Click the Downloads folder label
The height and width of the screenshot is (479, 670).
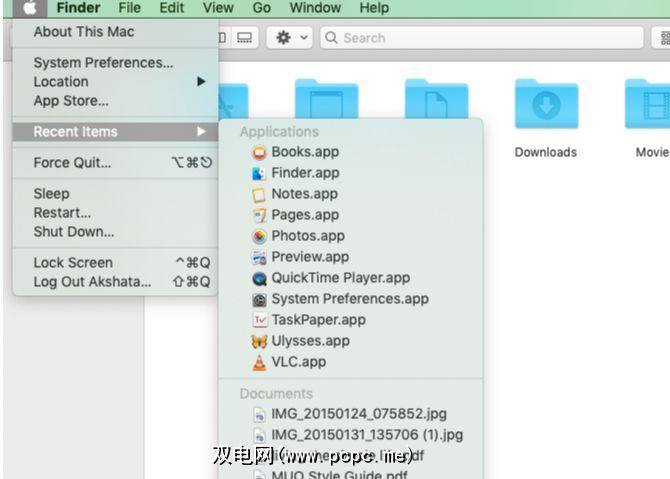[x=546, y=152]
